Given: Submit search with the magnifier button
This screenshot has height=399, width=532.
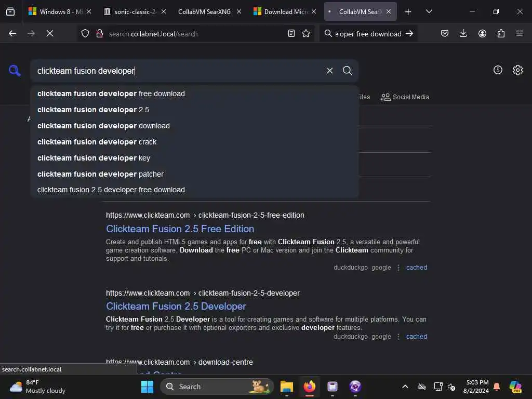Looking at the screenshot, I should [x=347, y=71].
